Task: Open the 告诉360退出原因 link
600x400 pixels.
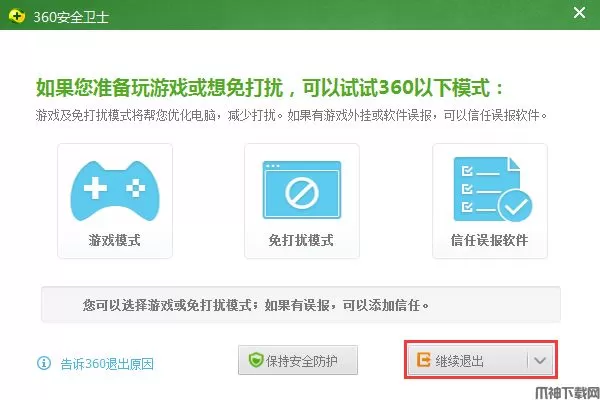Action: click(107, 364)
